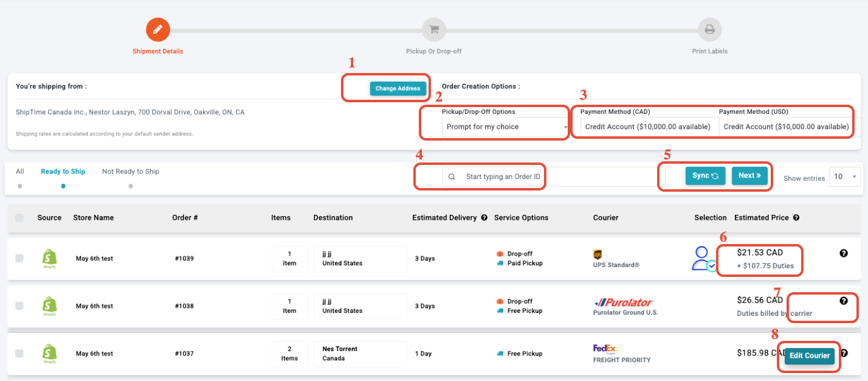The image size is (868, 381).
Task: Click the Purolator Ground U.S. courier name
Action: [625, 312]
